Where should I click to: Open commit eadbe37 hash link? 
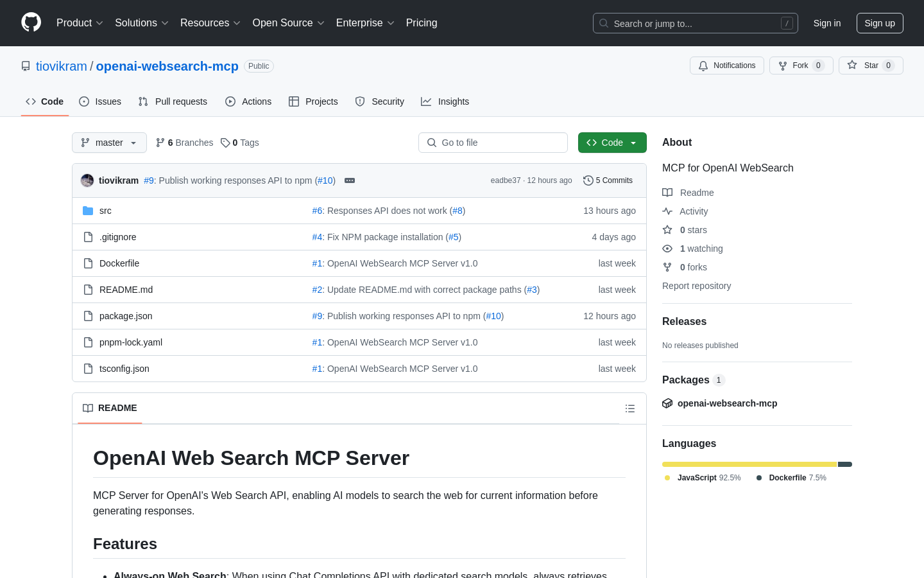pos(506,180)
